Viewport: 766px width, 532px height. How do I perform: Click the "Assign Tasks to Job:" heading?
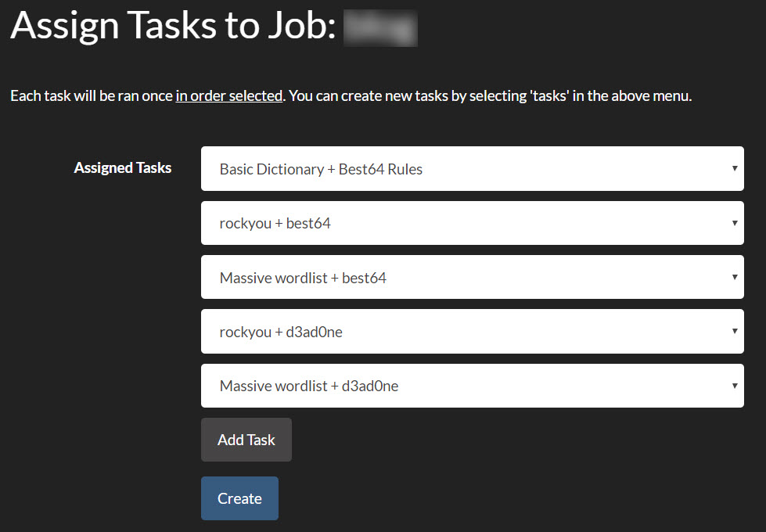point(173,27)
